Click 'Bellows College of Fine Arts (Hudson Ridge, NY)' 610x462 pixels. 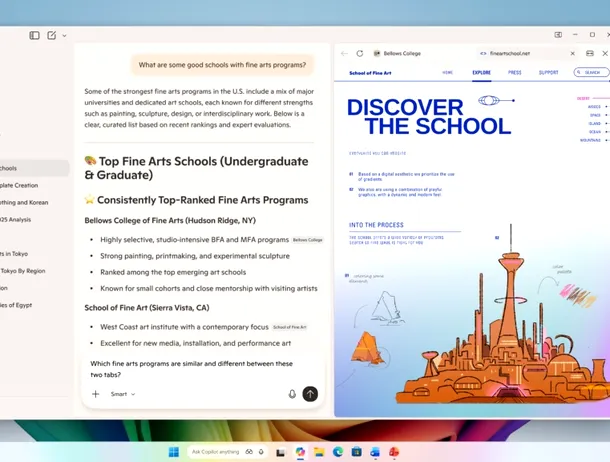pyautogui.click(x=170, y=220)
